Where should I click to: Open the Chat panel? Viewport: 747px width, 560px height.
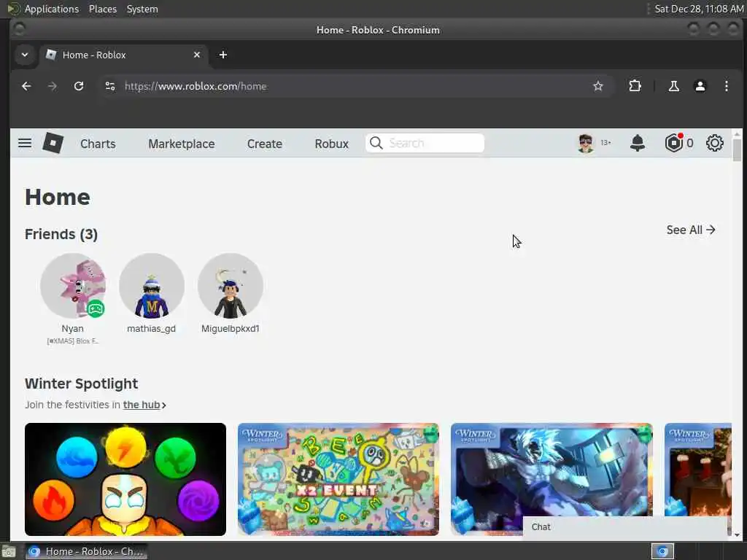tap(625, 527)
